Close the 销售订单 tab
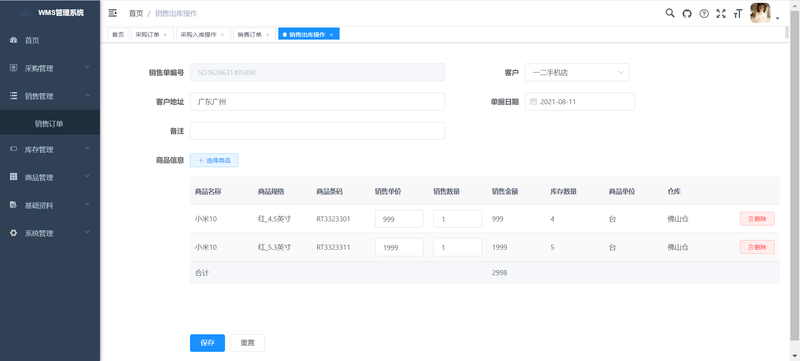Viewport: 800px width, 361px height. (267, 35)
